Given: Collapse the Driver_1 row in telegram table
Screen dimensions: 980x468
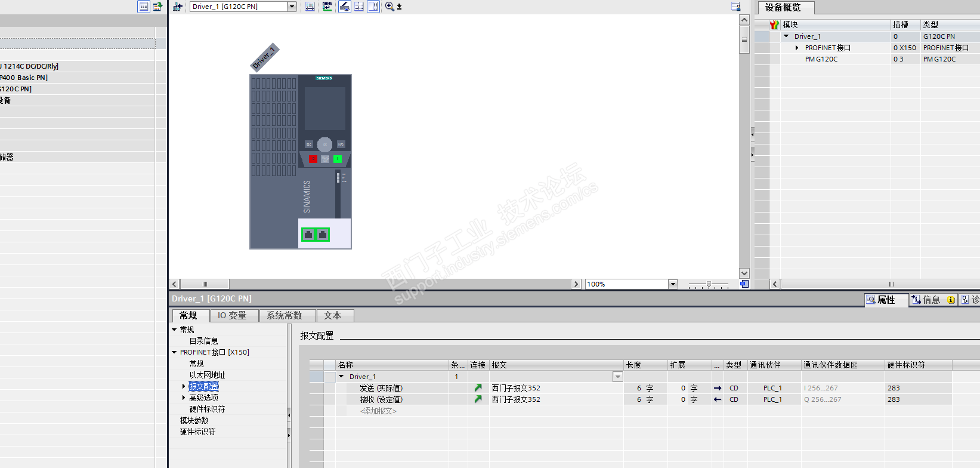Looking at the screenshot, I should pyautogui.click(x=341, y=377).
